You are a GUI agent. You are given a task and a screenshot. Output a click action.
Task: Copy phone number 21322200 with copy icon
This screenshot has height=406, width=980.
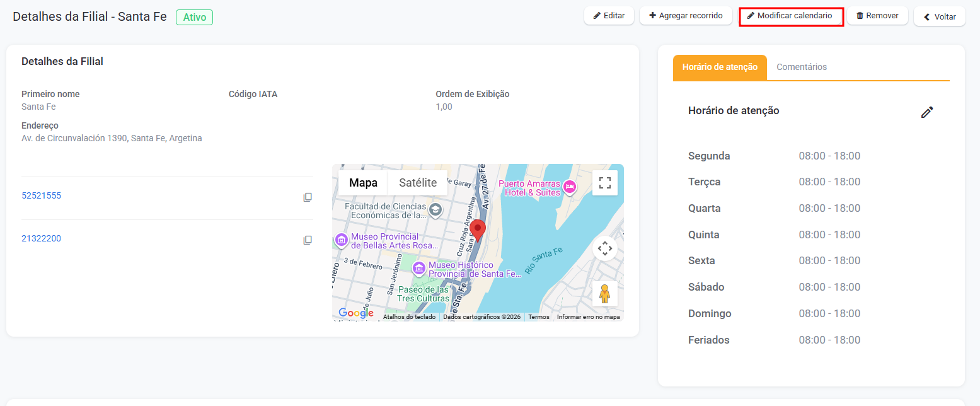click(x=308, y=240)
